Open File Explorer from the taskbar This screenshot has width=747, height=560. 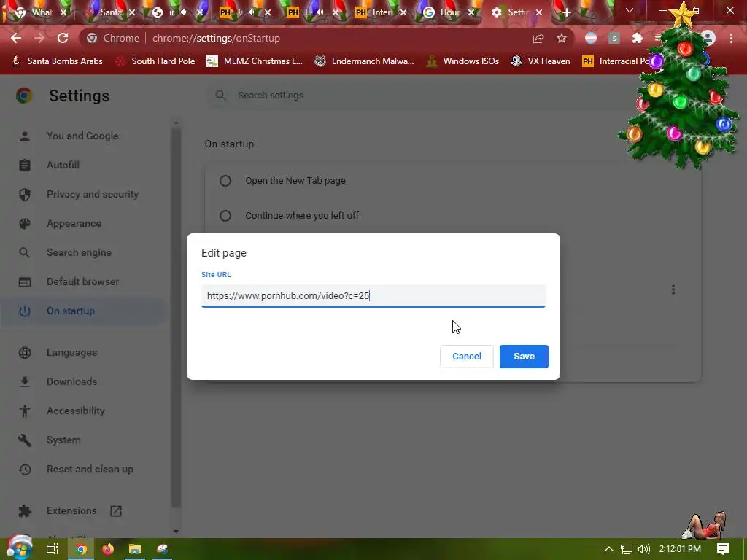tap(135, 549)
